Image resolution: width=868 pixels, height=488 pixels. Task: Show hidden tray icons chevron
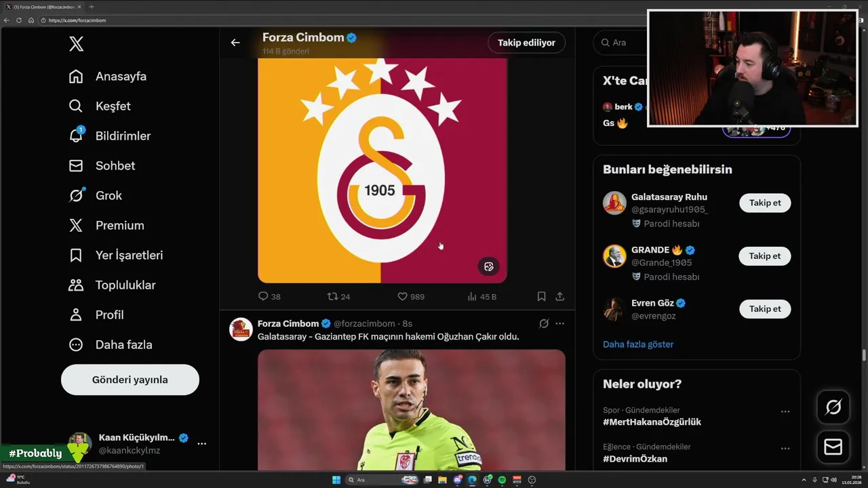pos(804,480)
